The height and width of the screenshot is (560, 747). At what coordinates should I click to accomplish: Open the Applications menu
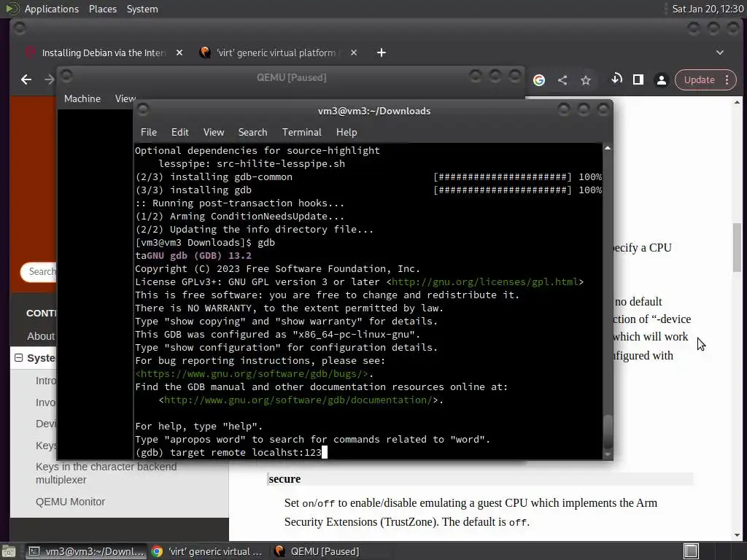point(52,9)
